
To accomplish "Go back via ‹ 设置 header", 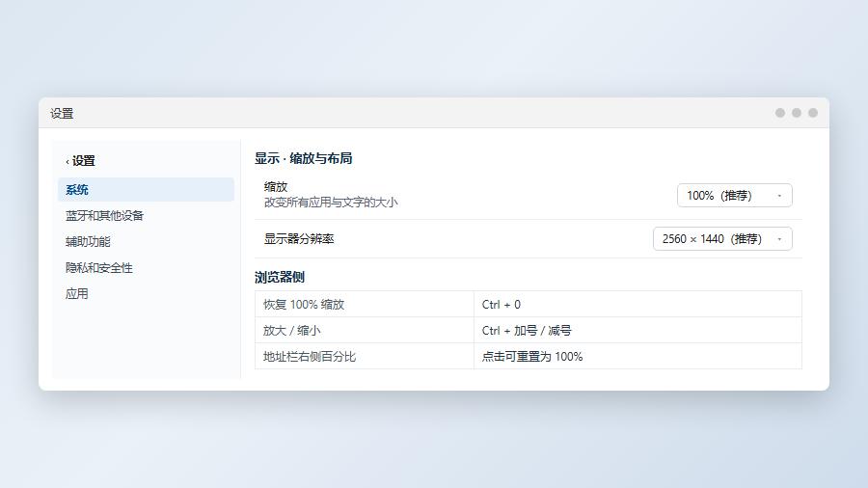I will [80, 161].
